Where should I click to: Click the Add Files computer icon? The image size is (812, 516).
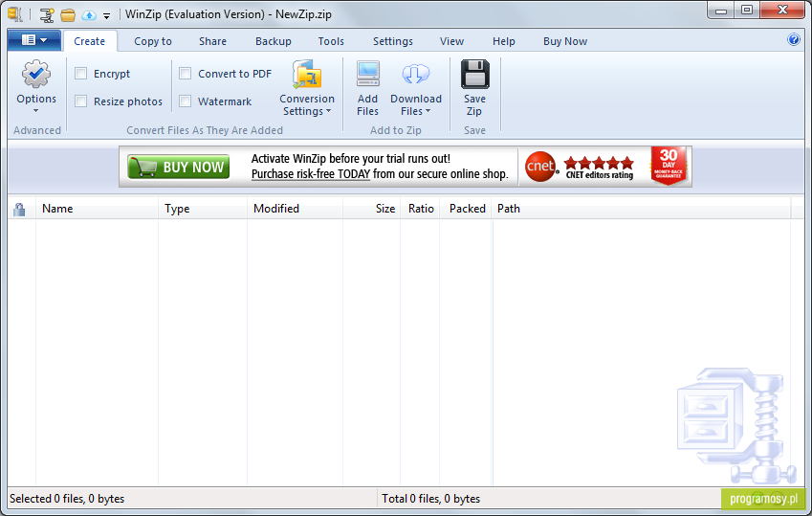pos(367,74)
